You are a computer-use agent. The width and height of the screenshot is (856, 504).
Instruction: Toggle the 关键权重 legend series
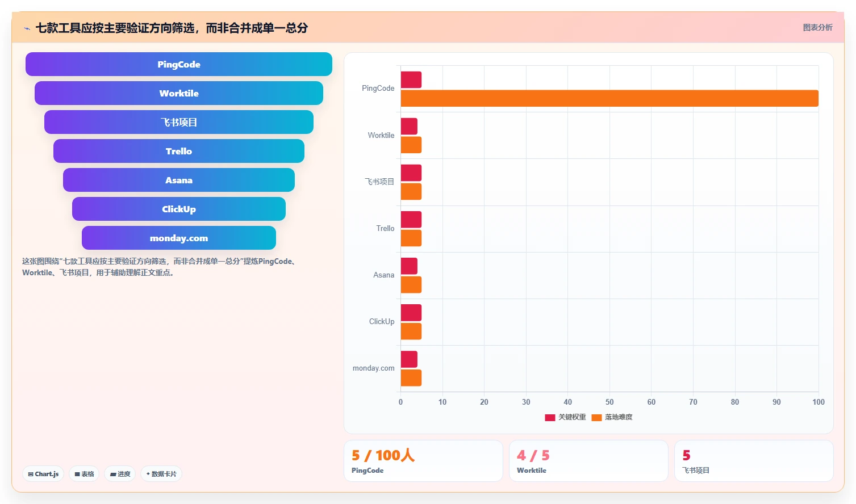pos(565,417)
